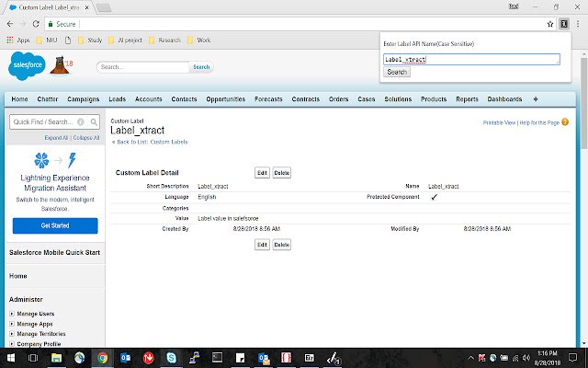Open the Printable View link
The height and width of the screenshot is (368, 588).
[x=499, y=122]
